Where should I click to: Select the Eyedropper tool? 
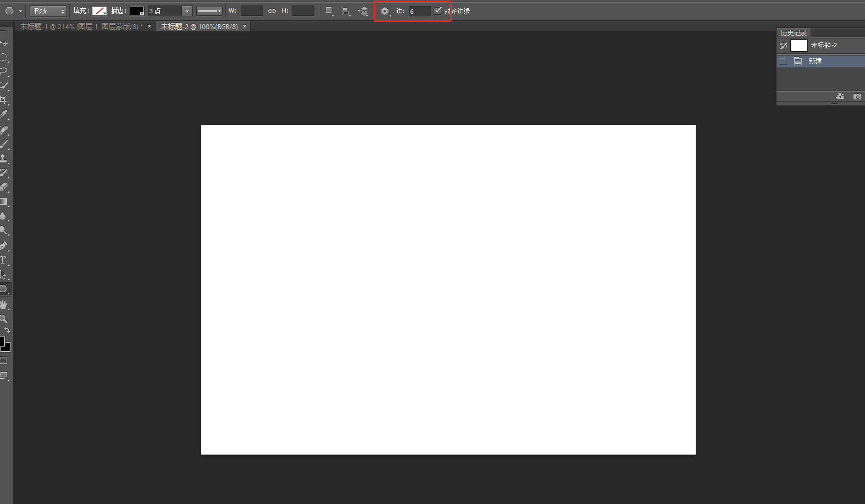[x=4, y=114]
